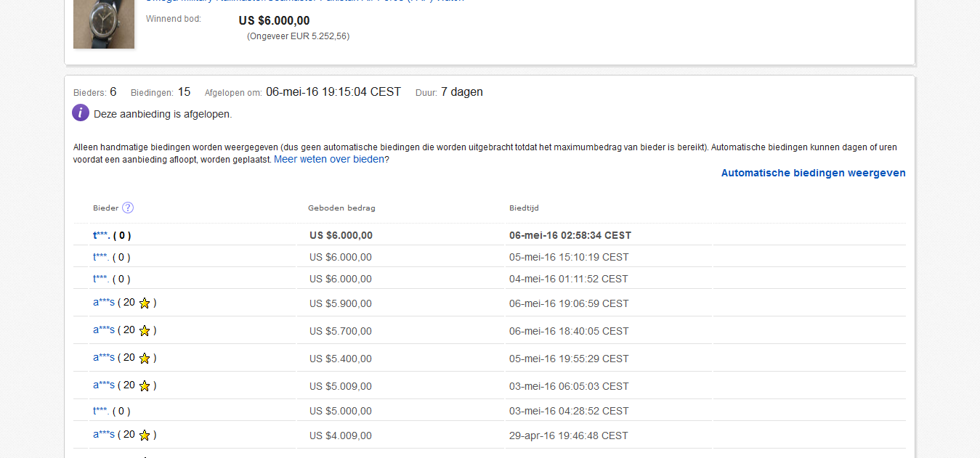Open the help question mark next to Bieder

[x=128, y=208]
